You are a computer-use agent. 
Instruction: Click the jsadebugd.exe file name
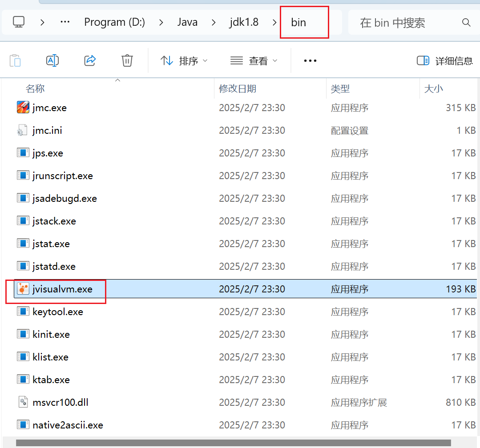pyautogui.click(x=65, y=199)
